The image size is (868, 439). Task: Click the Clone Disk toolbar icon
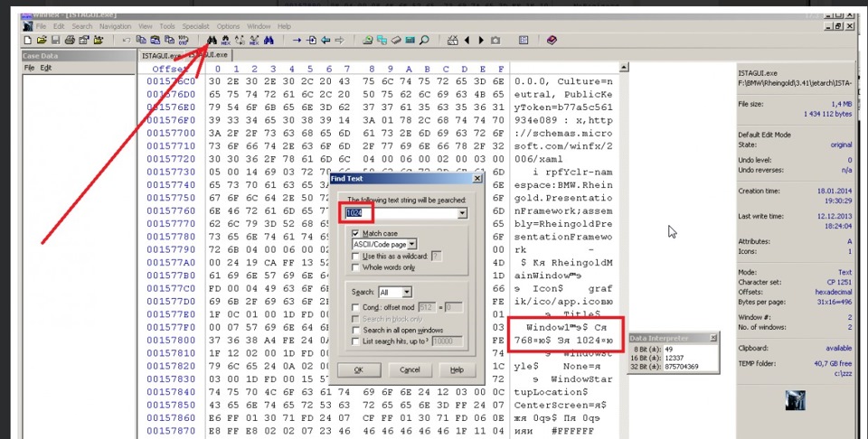(382, 41)
